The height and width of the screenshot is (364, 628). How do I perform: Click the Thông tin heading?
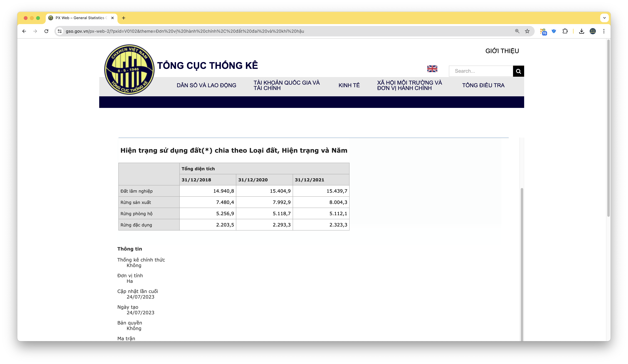click(x=130, y=249)
